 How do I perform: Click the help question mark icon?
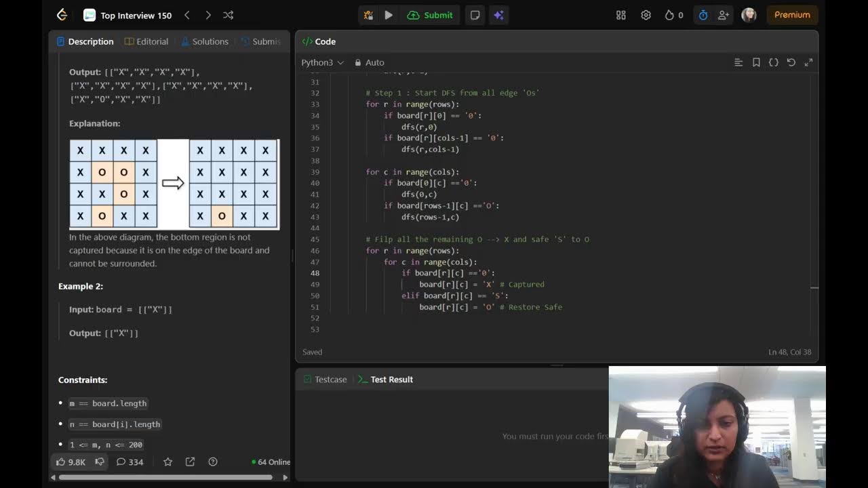click(213, 462)
